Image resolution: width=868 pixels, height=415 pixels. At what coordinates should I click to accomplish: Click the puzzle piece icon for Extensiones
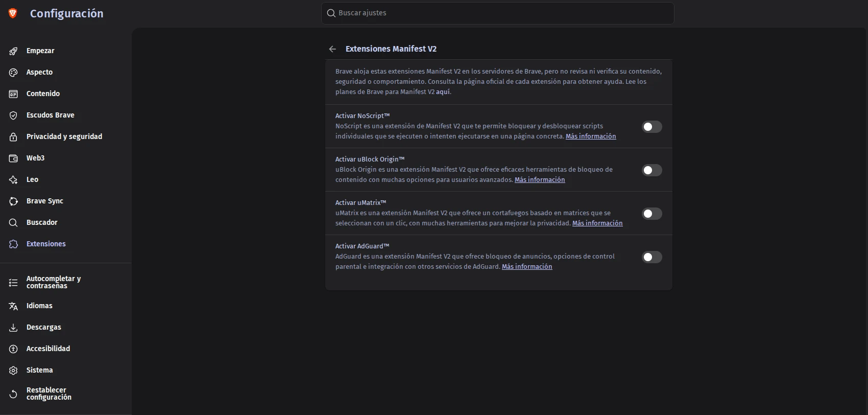[13, 244]
